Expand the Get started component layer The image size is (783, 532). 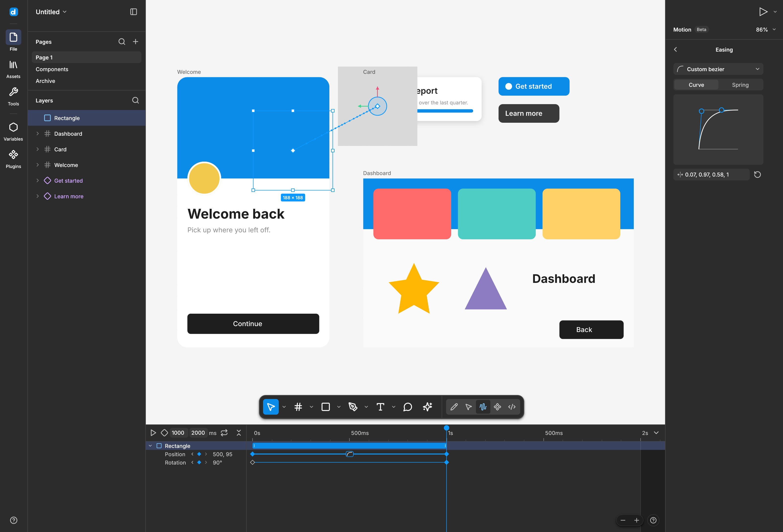coord(37,180)
